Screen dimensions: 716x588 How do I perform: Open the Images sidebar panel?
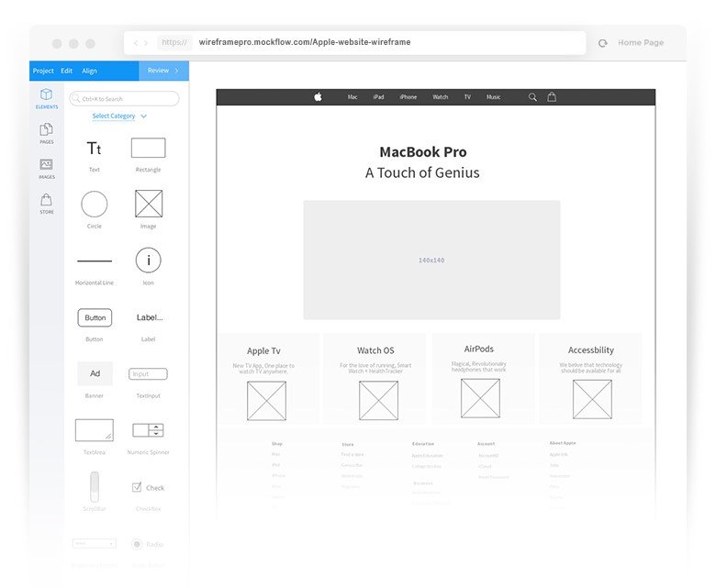point(47,168)
